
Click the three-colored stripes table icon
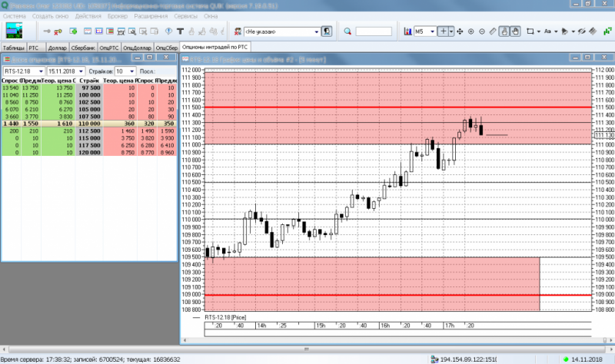(110, 31)
